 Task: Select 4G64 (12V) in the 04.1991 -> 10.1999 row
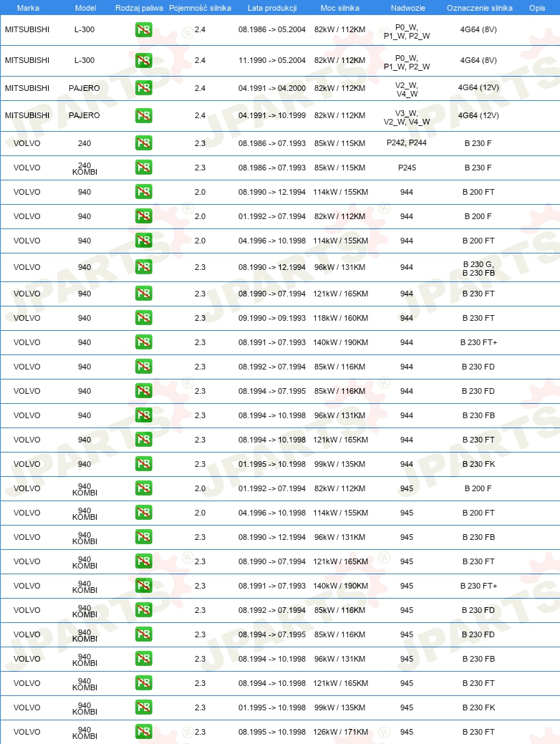pos(478,115)
